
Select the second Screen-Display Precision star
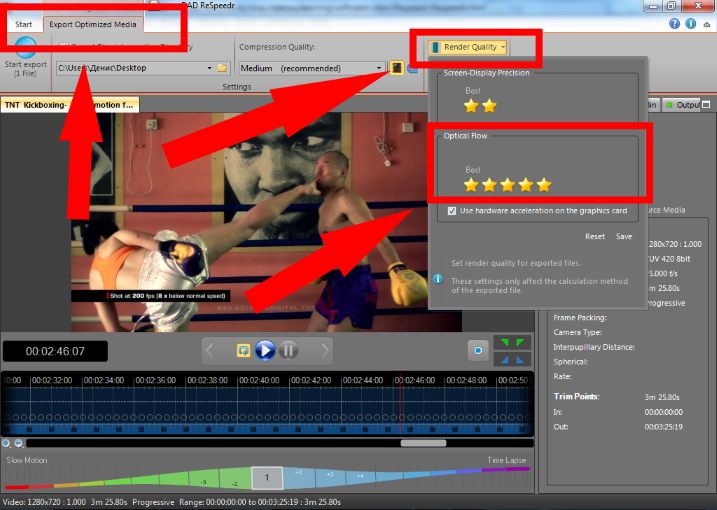490,105
